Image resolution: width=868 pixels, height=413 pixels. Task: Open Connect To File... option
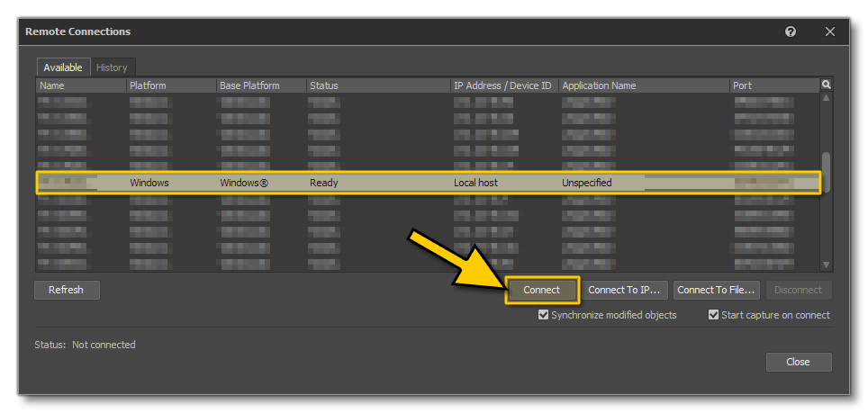718,290
